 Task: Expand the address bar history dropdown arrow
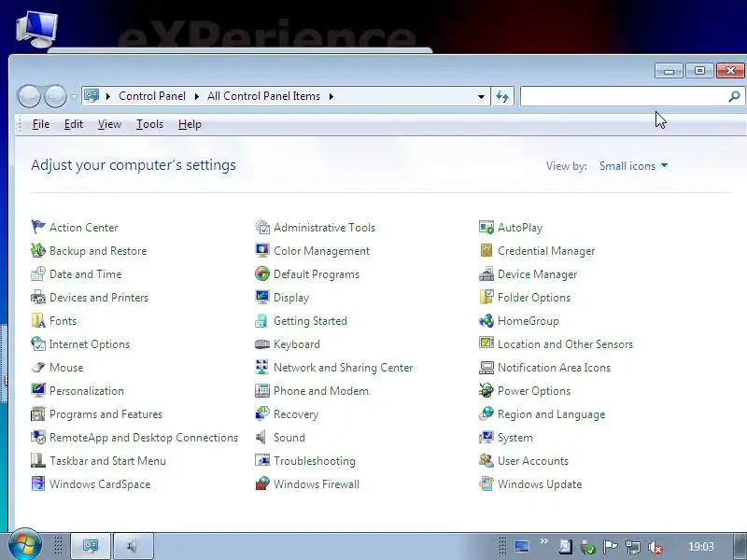[481, 97]
